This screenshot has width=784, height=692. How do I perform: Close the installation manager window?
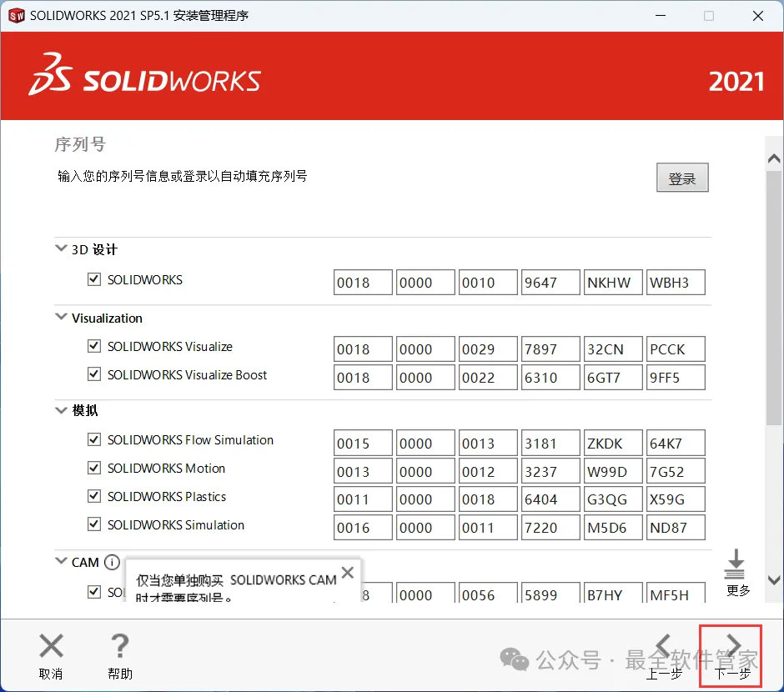(757, 16)
